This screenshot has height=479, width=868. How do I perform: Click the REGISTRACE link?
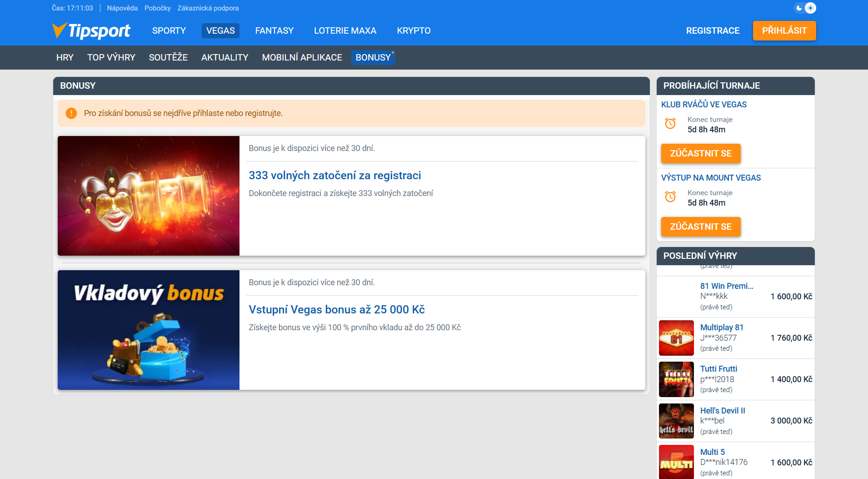pos(713,30)
